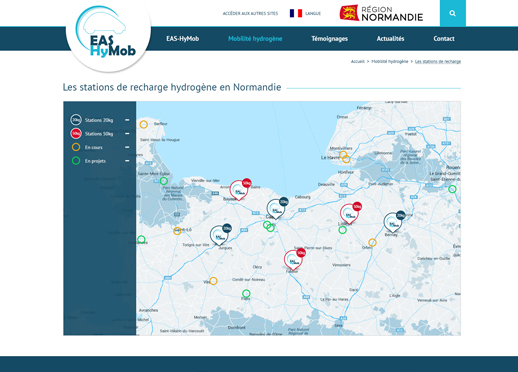Screen dimensions: 518x372
Task: Click the Accueil breadcrumb link
Action: click(x=358, y=61)
